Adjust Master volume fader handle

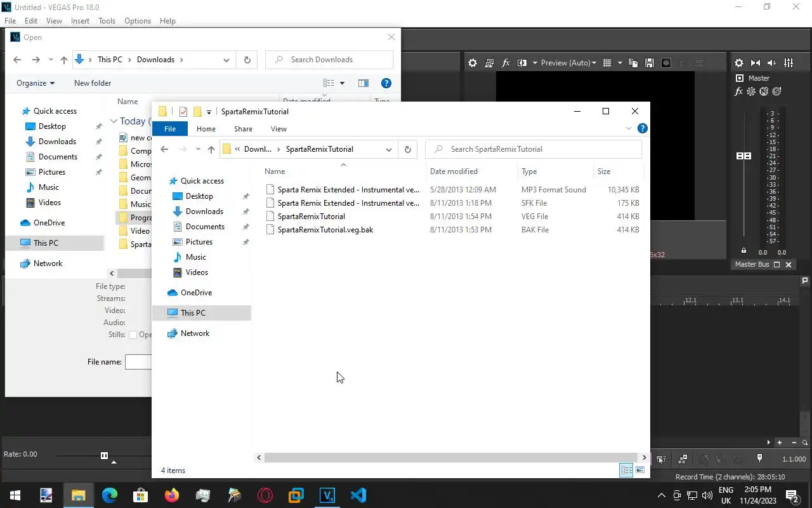(743, 156)
